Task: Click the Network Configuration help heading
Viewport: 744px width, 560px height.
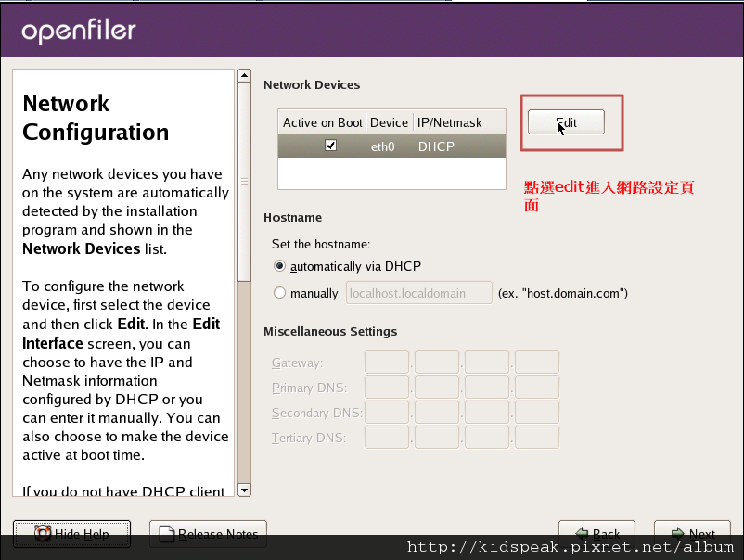Action: pyautogui.click(x=96, y=118)
